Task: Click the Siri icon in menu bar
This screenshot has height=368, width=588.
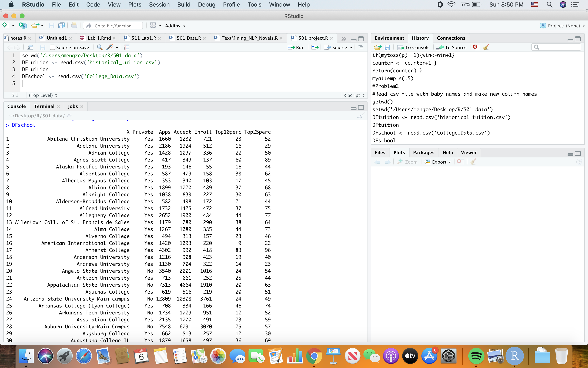Action: tap(563, 5)
